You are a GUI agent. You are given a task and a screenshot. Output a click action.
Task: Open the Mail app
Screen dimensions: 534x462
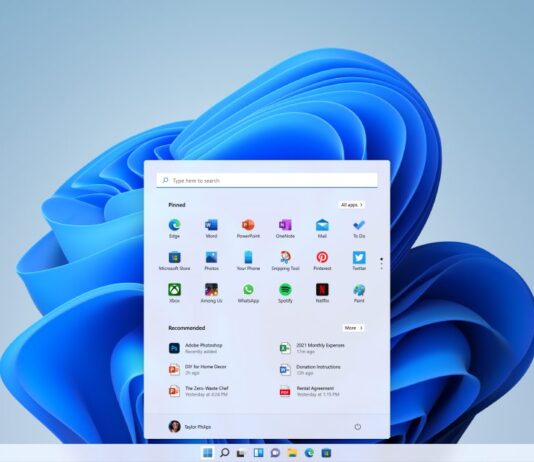click(x=322, y=228)
